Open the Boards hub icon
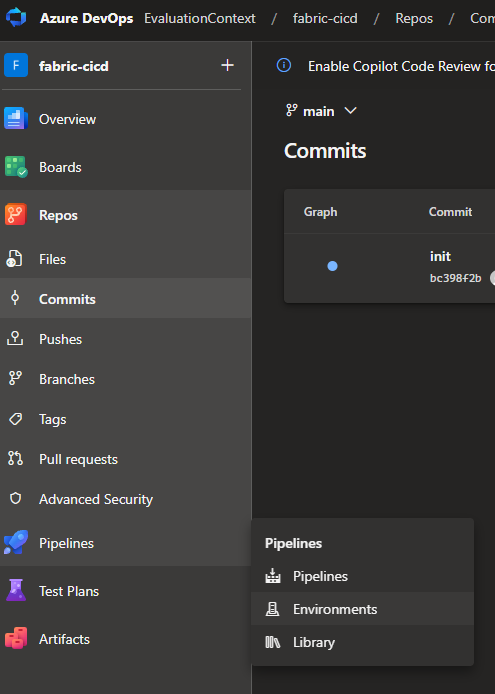Viewport: 495px width, 694px height. click(16, 167)
